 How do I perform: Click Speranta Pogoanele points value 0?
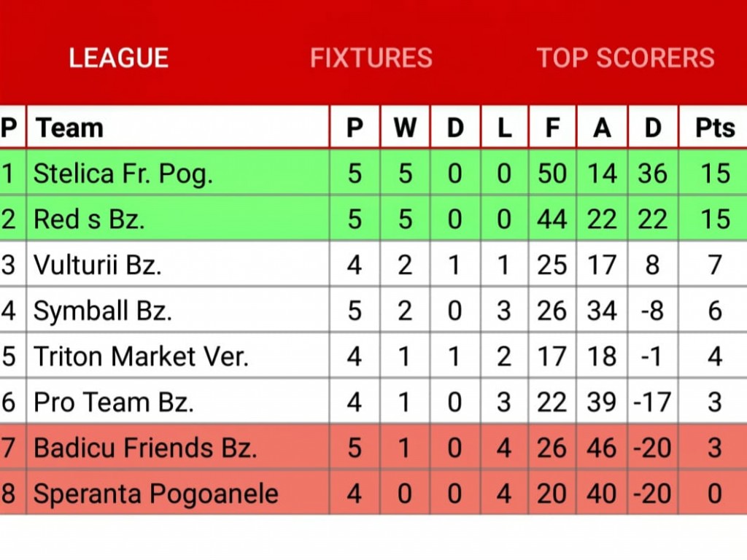(x=715, y=494)
